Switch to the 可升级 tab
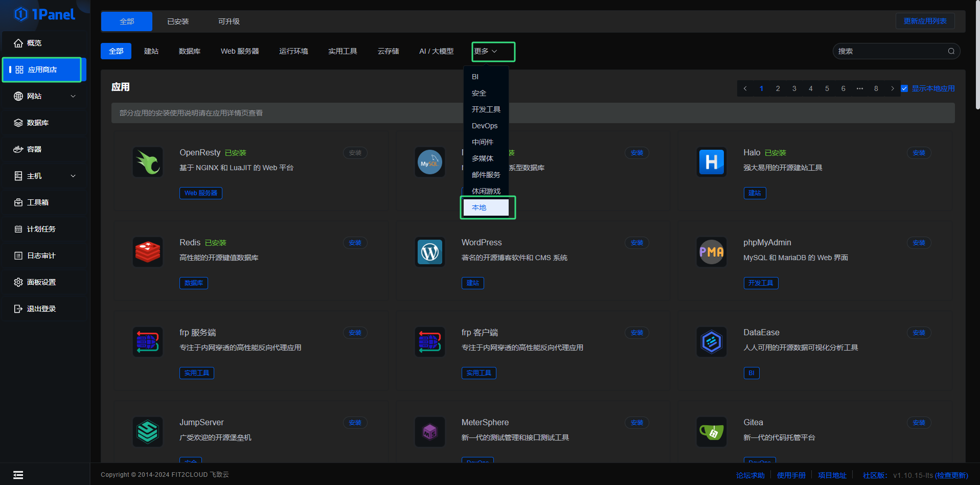 coord(229,21)
